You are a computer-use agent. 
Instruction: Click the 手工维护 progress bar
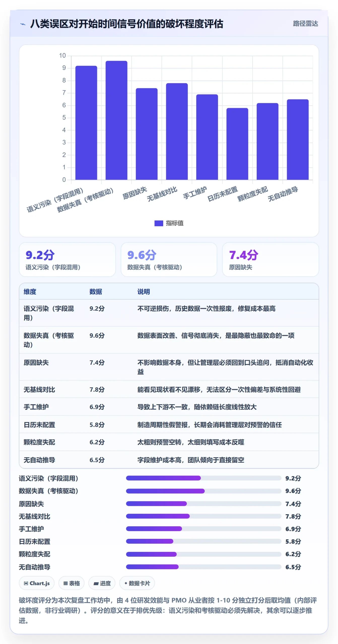tap(204, 529)
